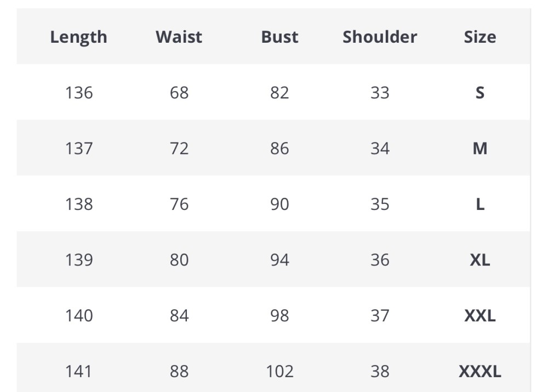Click the Length column header
Viewport: 548px width, 392px height.
point(78,37)
